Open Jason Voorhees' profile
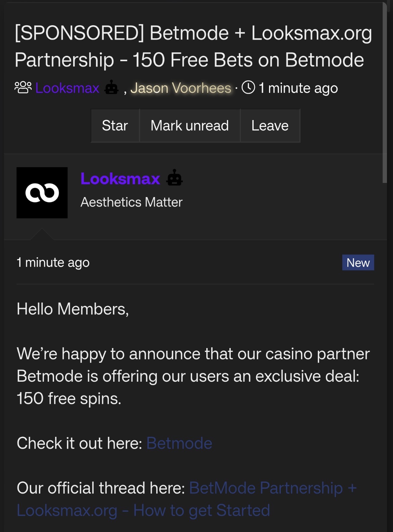 (x=181, y=88)
